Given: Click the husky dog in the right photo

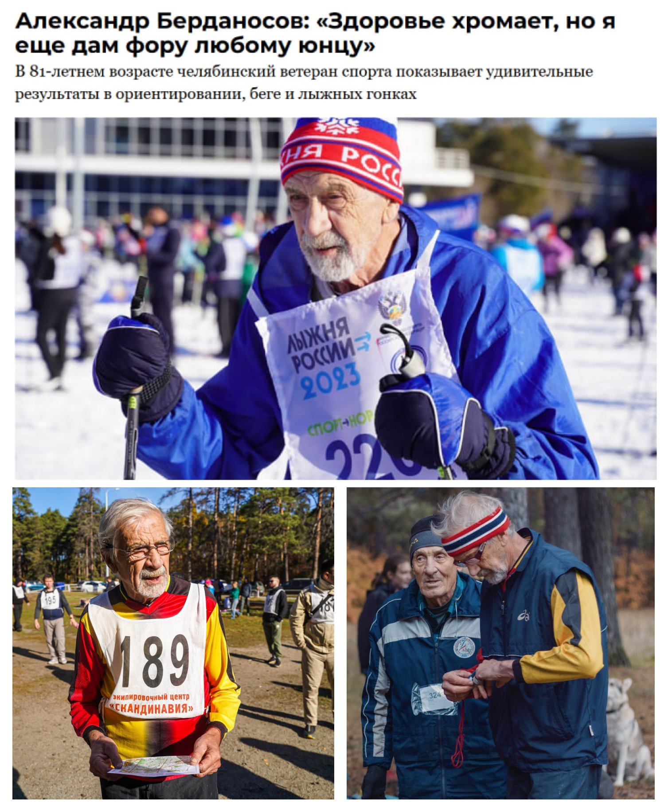Looking at the screenshot, I should pos(629,732).
